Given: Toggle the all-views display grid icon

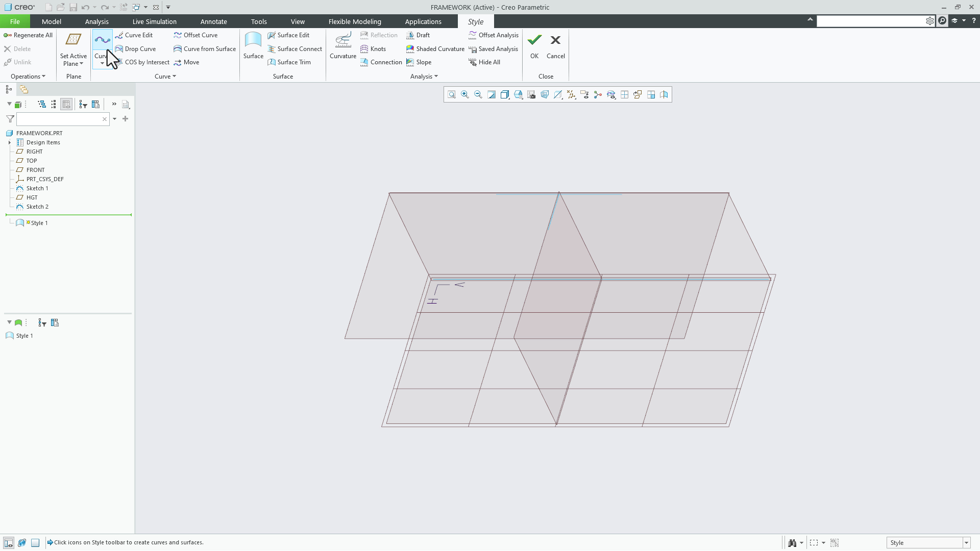Looking at the screenshot, I should tap(624, 95).
